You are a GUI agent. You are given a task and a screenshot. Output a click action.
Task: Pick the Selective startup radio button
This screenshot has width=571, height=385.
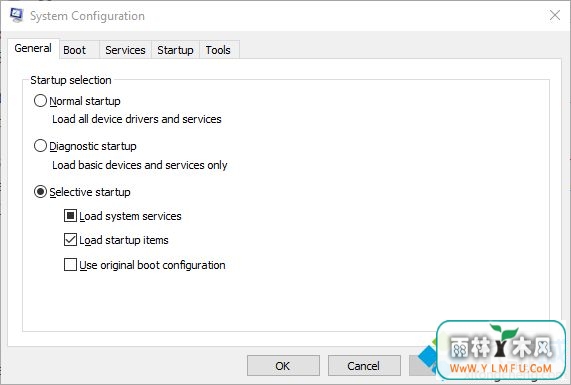40,192
